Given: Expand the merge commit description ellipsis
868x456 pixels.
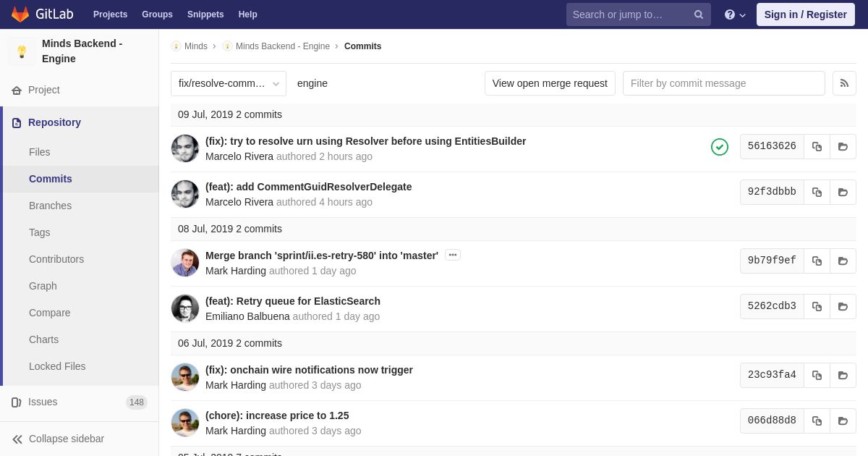Looking at the screenshot, I should (453, 255).
